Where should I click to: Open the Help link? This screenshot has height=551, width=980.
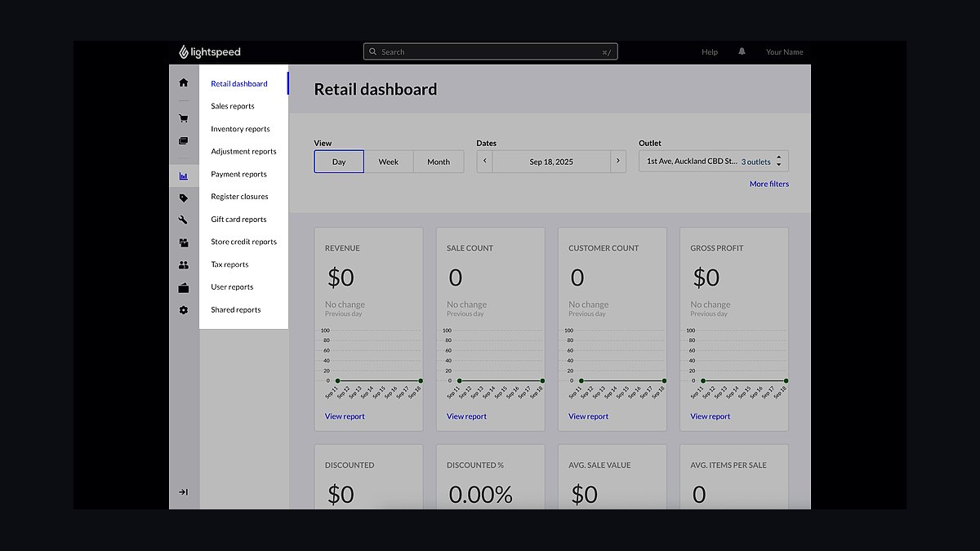(710, 52)
